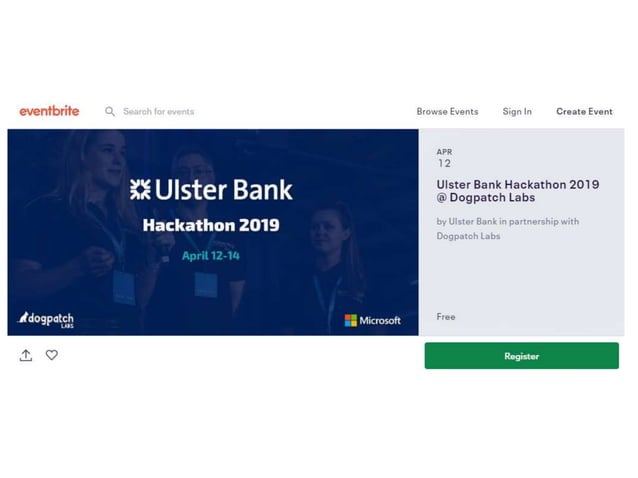Open the Sign In link

517,111
